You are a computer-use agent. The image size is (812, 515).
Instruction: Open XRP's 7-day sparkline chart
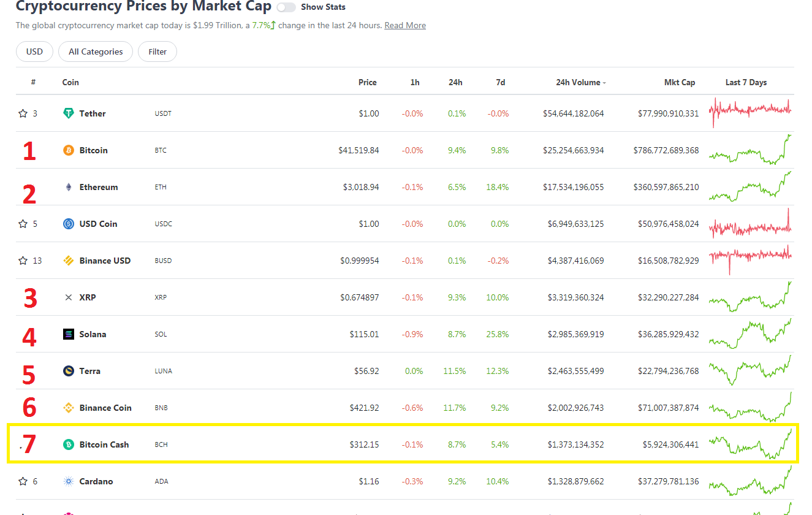(750, 297)
